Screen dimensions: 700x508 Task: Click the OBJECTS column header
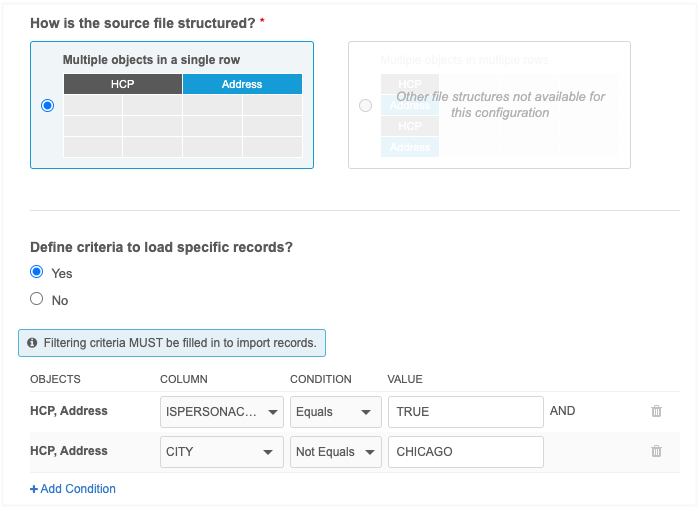(x=55, y=379)
